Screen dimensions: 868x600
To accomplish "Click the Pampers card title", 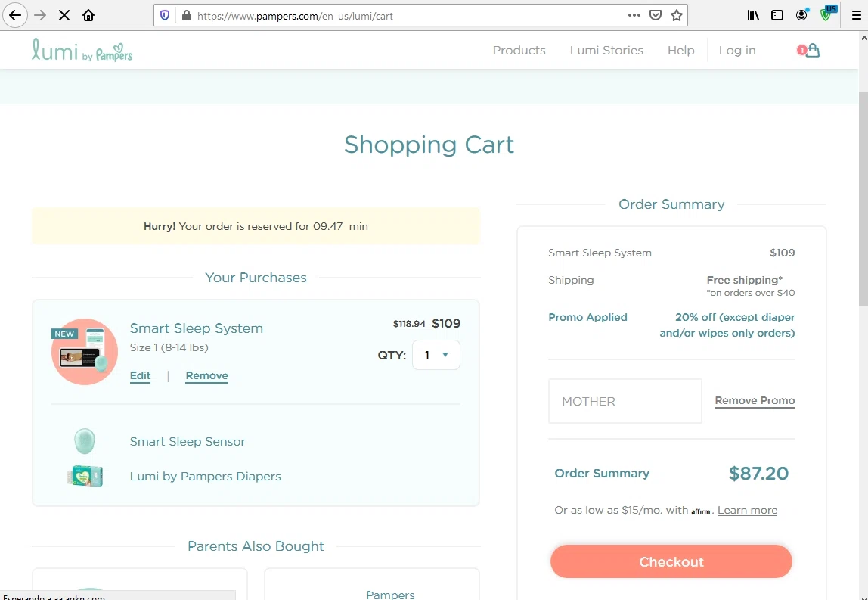I will (x=390, y=595).
